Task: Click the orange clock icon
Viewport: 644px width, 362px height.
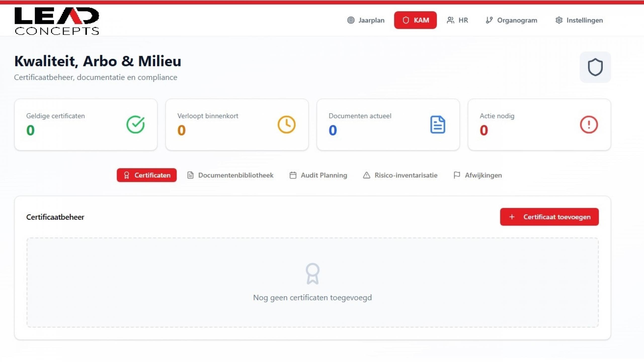Action: point(286,124)
